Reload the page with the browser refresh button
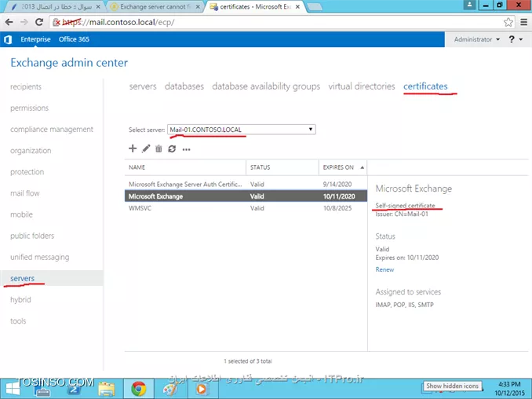The width and height of the screenshot is (532, 399). click(x=39, y=22)
